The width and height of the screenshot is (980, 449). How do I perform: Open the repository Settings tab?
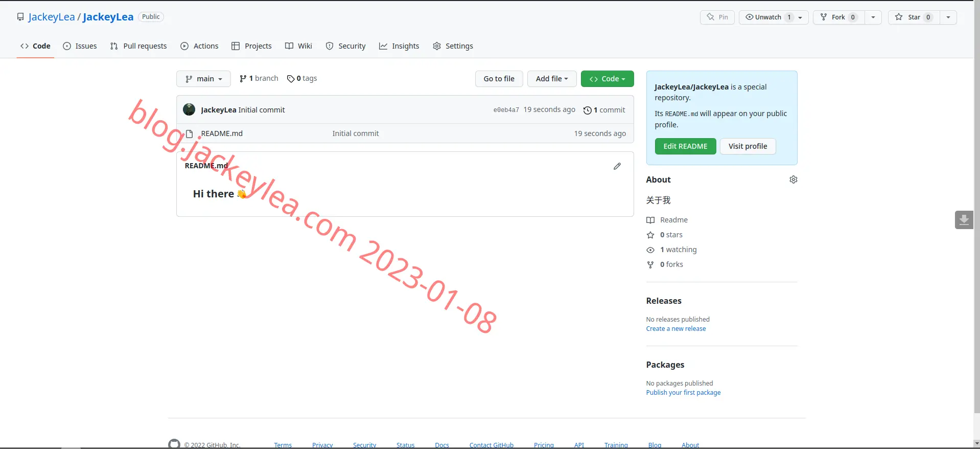453,46
